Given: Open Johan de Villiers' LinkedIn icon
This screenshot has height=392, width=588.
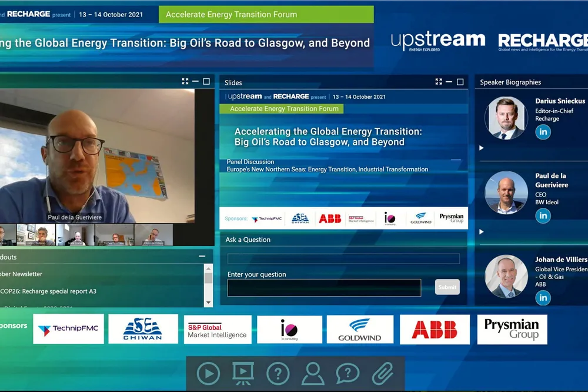Looking at the screenshot, I should (543, 298).
